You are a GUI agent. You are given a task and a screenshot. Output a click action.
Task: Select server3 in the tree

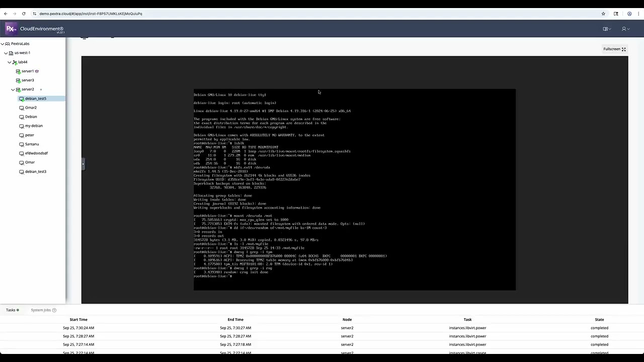click(x=28, y=80)
